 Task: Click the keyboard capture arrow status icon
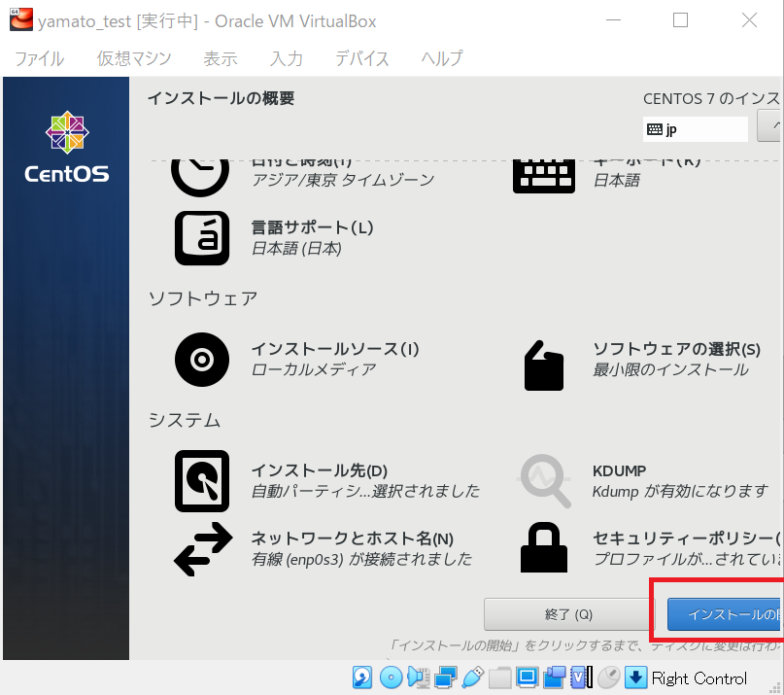point(636,678)
